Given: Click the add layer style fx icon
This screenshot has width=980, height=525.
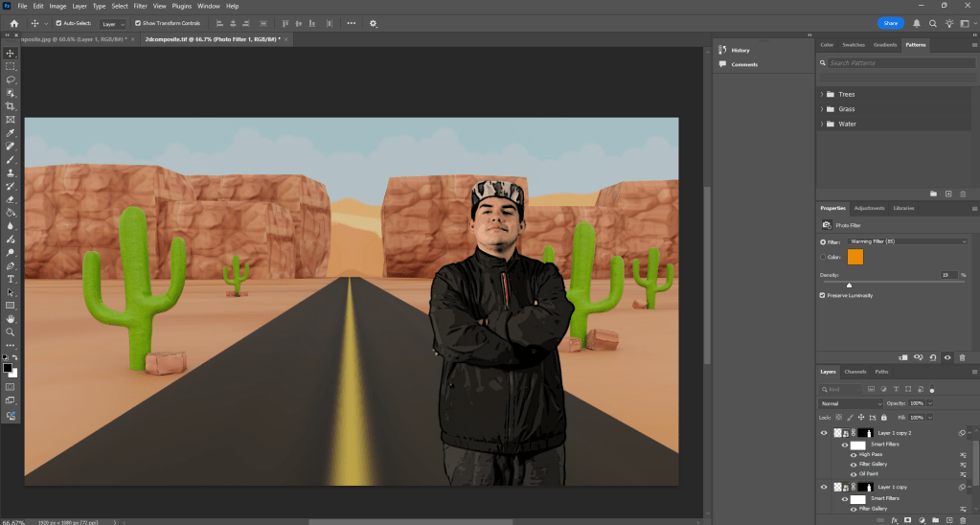Looking at the screenshot, I should 894,520.
